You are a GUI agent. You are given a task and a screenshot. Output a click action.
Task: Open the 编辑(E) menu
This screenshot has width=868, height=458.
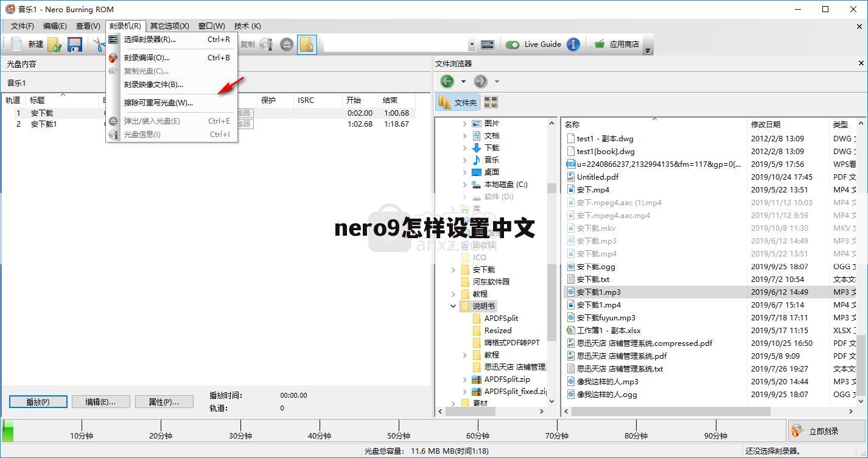(55, 26)
